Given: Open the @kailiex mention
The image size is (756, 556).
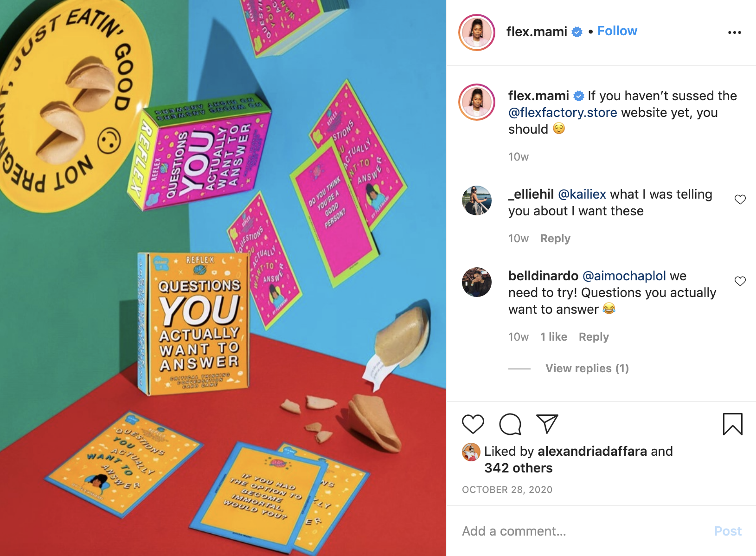Looking at the screenshot, I should 582,194.
